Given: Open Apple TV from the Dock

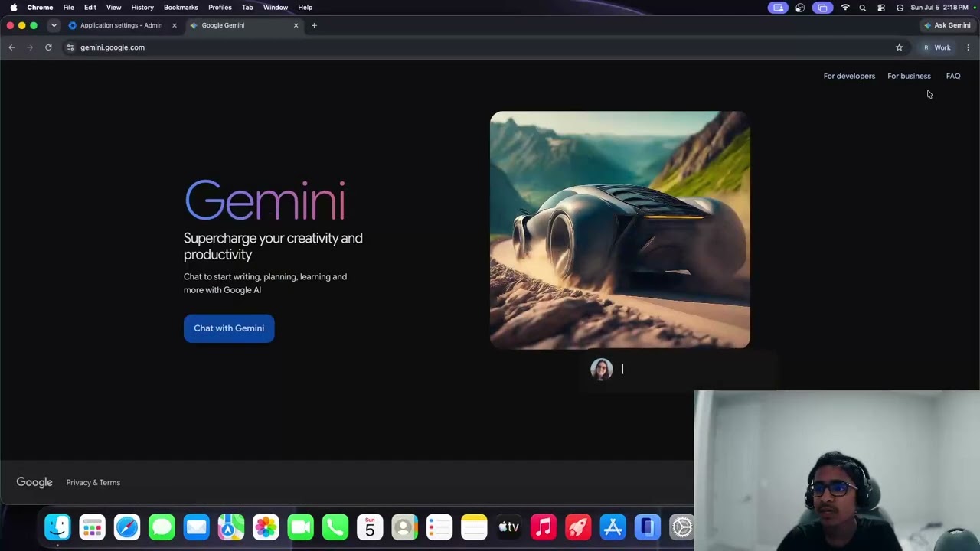Looking at the screenshot, I should pos(509,527).
